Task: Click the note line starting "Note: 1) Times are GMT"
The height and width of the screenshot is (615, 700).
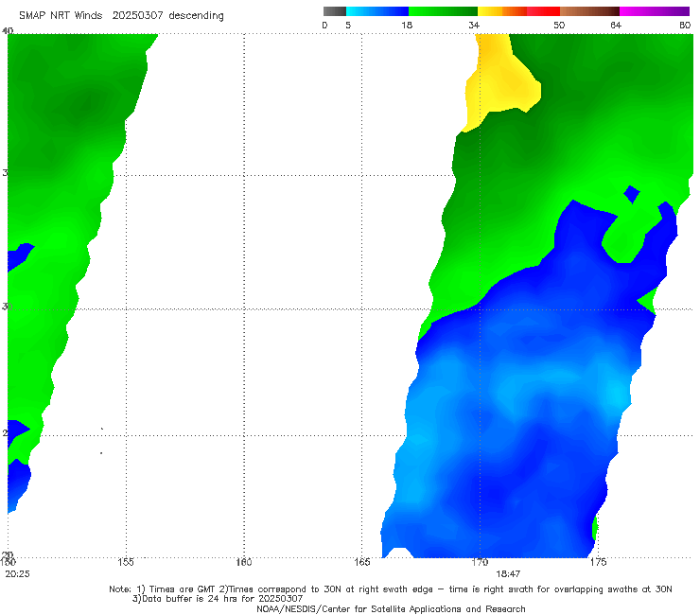Action: [391, 589]
